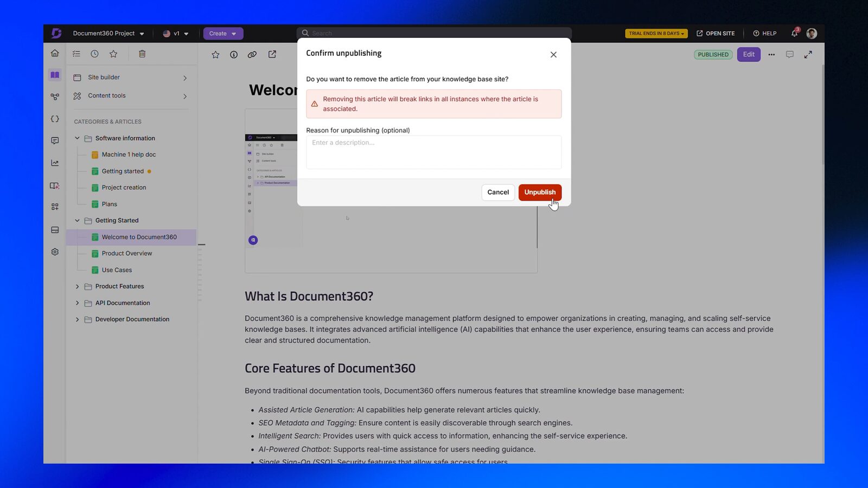Open the Recent clock icon
This screenshot has width=868, height=488.
(x=94, y=54)
